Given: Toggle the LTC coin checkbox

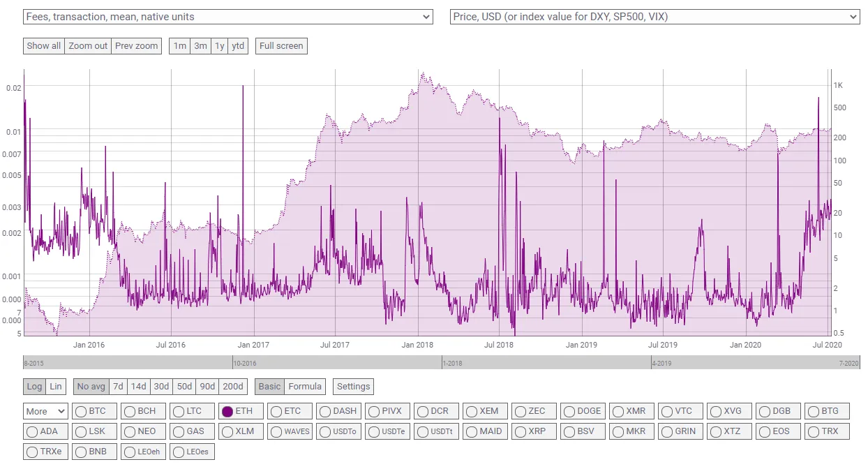Looking at the screenshot, I should tap(192, 411).
